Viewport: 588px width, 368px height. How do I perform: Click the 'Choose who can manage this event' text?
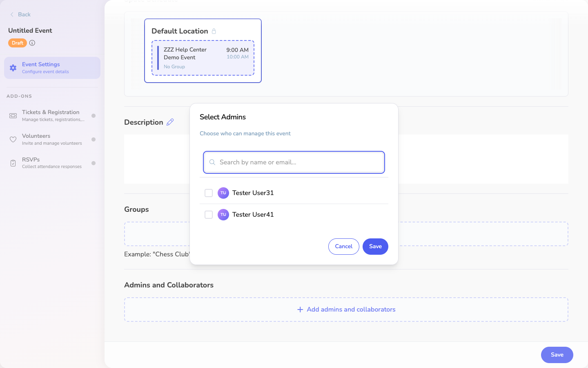pyautogui.click(x=245, y=133)
